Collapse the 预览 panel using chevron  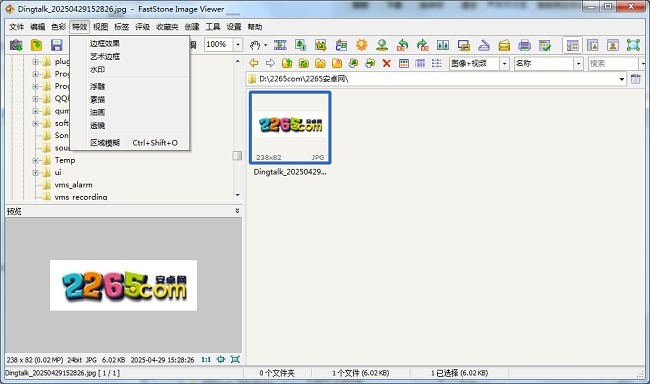237,211
